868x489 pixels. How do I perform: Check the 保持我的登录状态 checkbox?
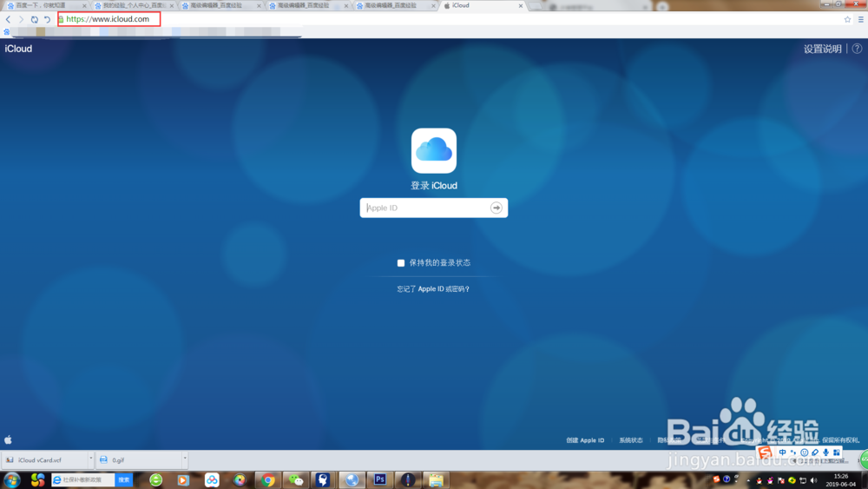click(x=401, y=263)
